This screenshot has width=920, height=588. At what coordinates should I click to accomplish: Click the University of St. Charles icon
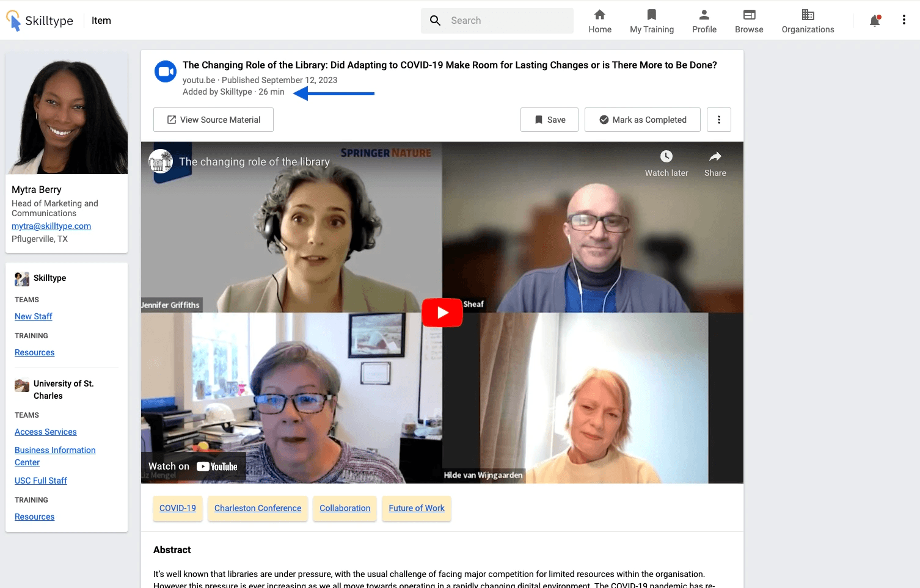22,385
